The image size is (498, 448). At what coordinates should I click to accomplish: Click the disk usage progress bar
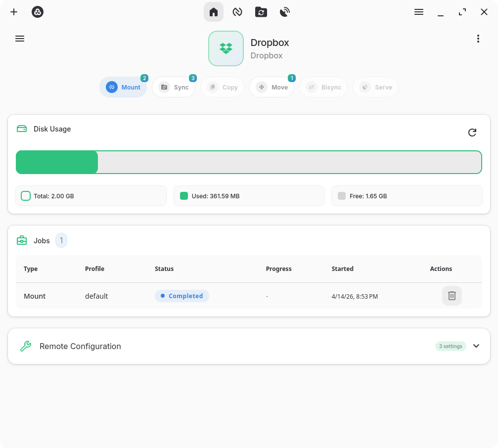[x=249, y=162]
